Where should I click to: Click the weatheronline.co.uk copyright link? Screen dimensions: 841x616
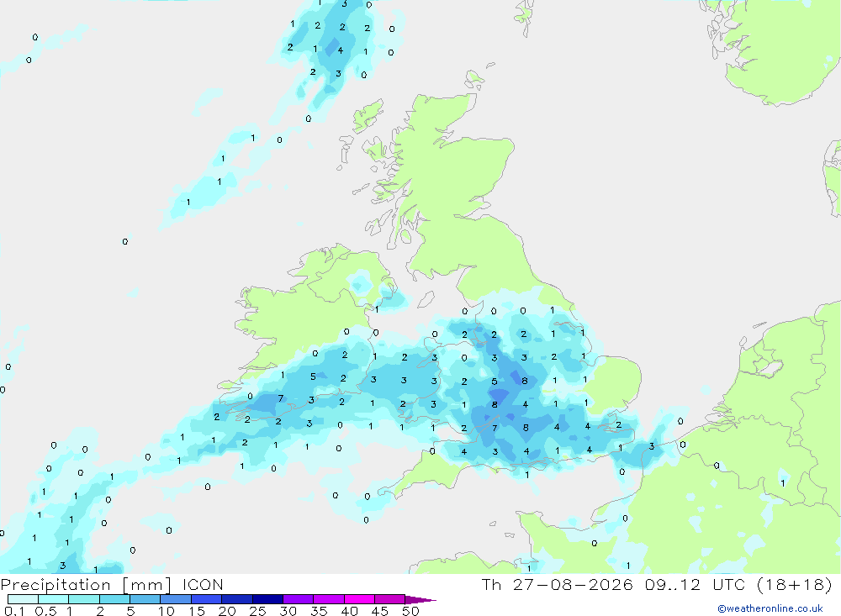(770, 608)
